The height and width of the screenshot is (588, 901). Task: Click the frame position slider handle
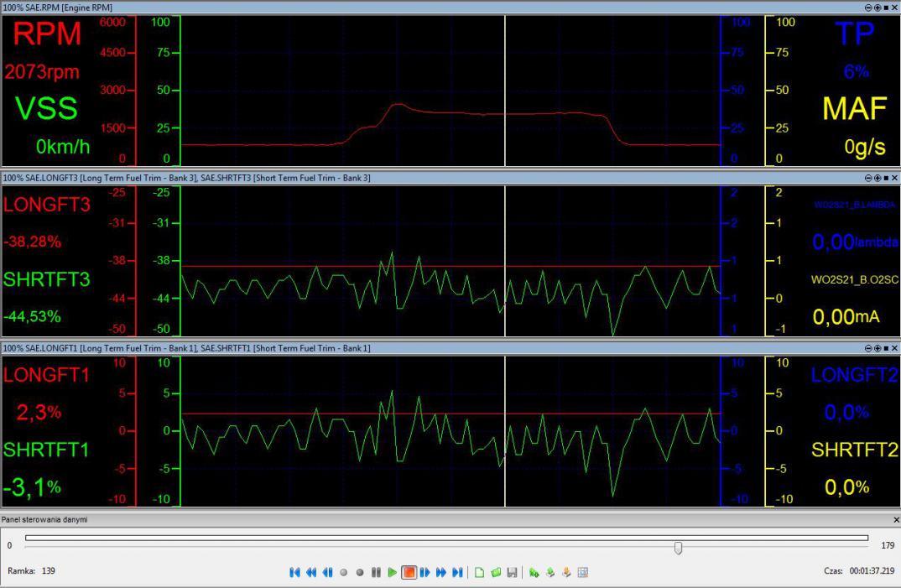[678, 548]
